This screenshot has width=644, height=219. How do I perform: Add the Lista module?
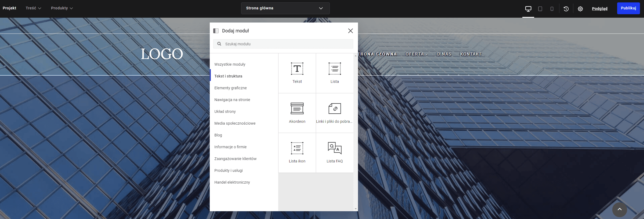[335, 73]
